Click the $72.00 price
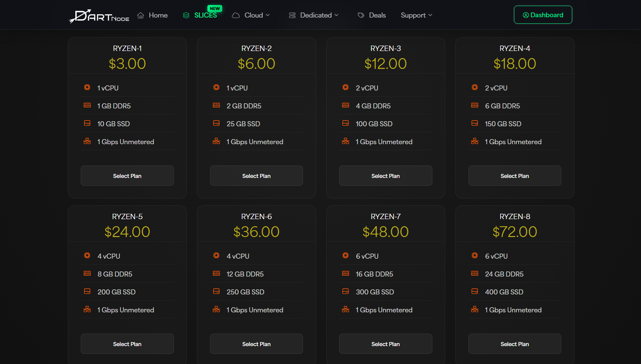Image resolution: width=641 pixels, height=364 pixels. pos(515,232)
